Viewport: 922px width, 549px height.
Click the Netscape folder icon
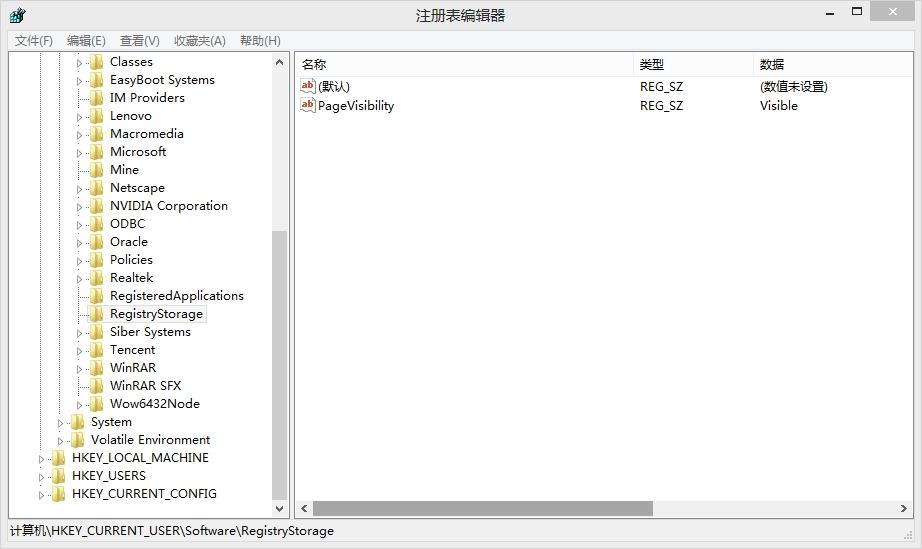[x=96, y=188]
